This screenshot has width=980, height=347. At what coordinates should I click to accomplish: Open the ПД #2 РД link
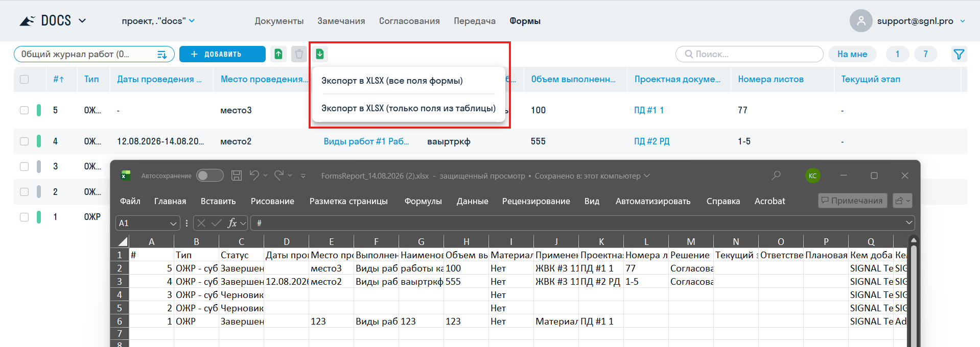(651, 141)
